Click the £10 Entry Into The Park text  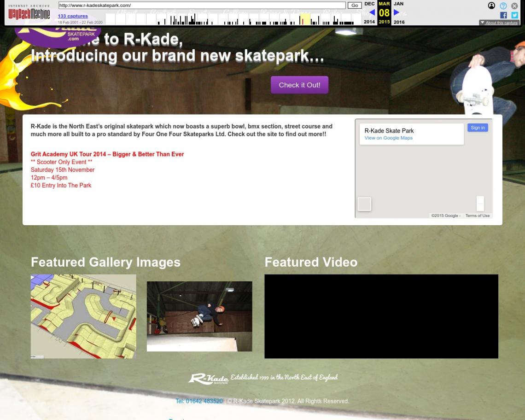[x=61, y=186]
